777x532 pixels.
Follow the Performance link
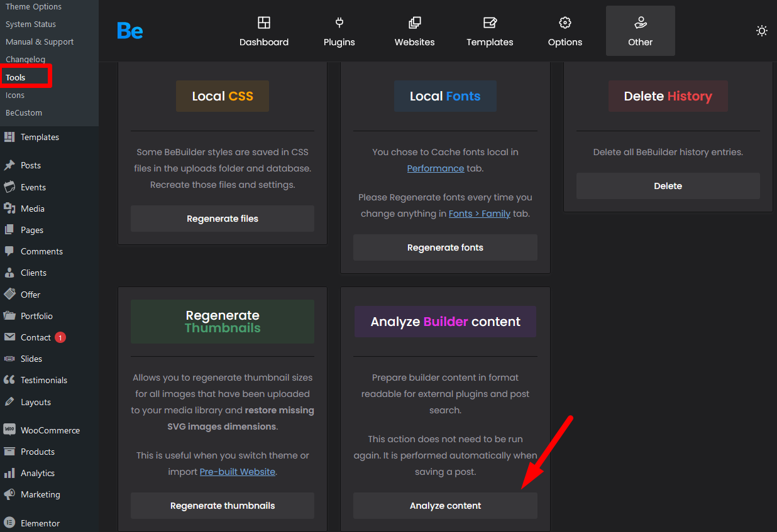pyautogui.click(x=436, y=168)
